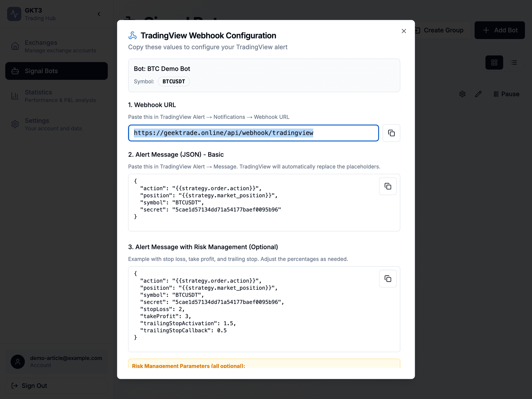
Task: Copy the webhook URL using copy icon
Action: pos(391,133)
